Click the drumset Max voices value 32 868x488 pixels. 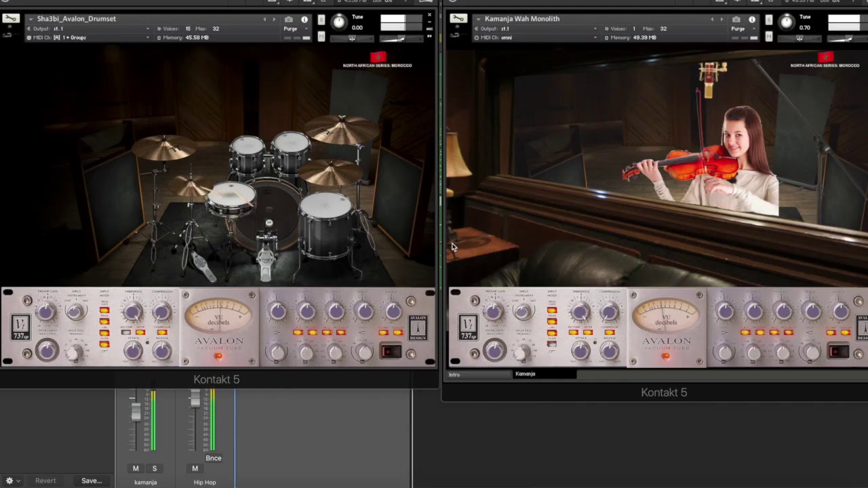[216, 28]
